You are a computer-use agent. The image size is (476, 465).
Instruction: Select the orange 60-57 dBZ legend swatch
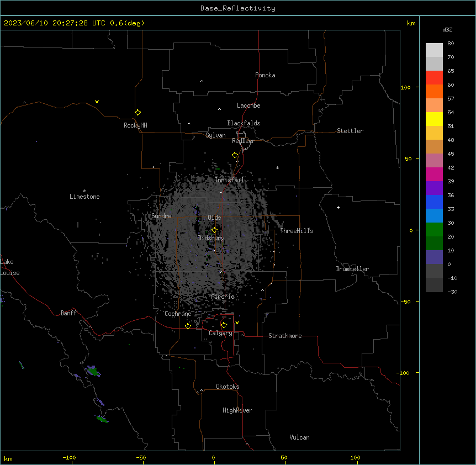tap(434, 92)
